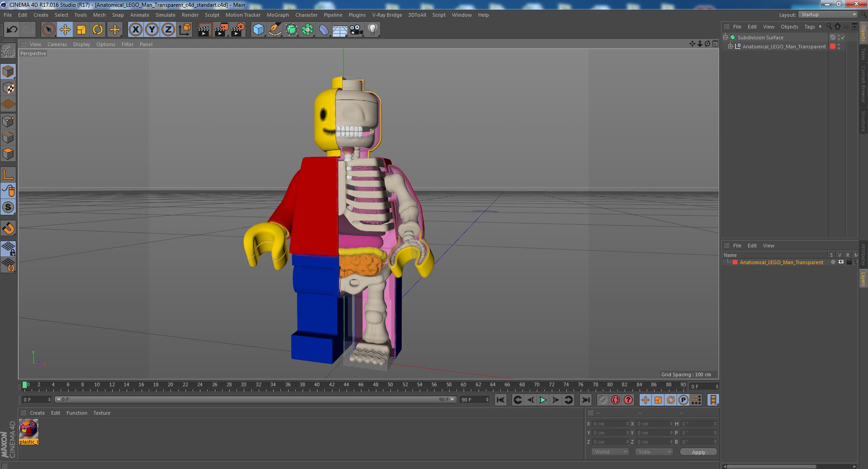868x469 pixels.
Task: Switch to Edges mode
Action: tap(8, 137)
